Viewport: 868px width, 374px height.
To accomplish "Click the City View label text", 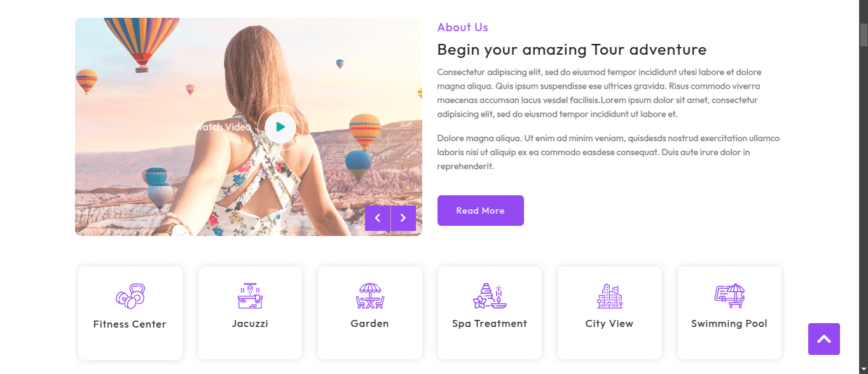I will tap(610, 324).
